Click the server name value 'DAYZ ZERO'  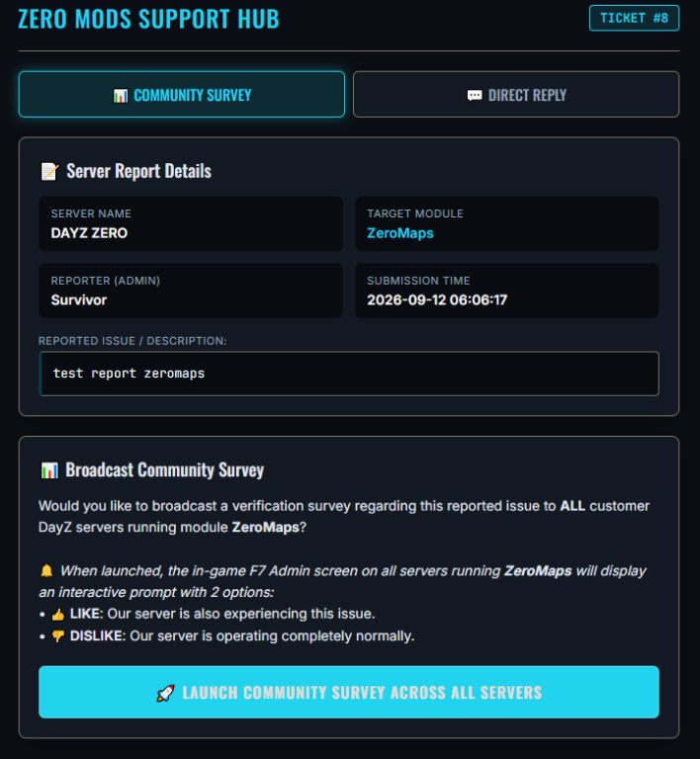89,233
